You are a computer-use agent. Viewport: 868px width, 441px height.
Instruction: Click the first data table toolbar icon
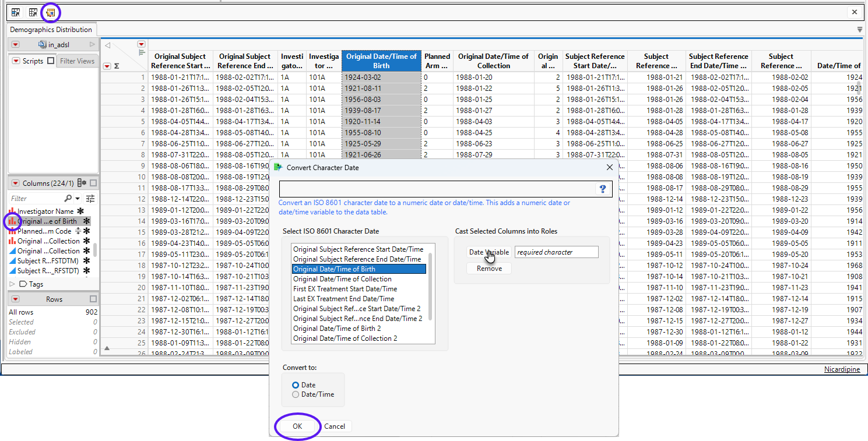pos(16,12)
